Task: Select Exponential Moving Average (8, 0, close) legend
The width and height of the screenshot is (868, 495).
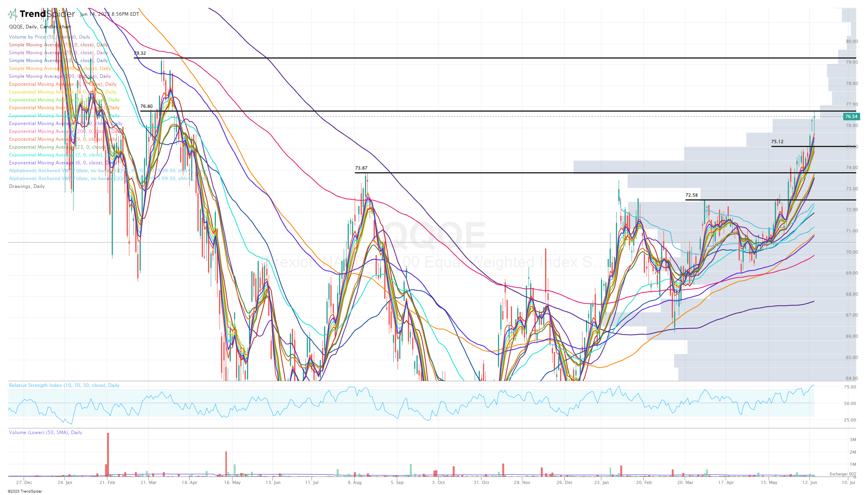Action: (x=63, y=92)
